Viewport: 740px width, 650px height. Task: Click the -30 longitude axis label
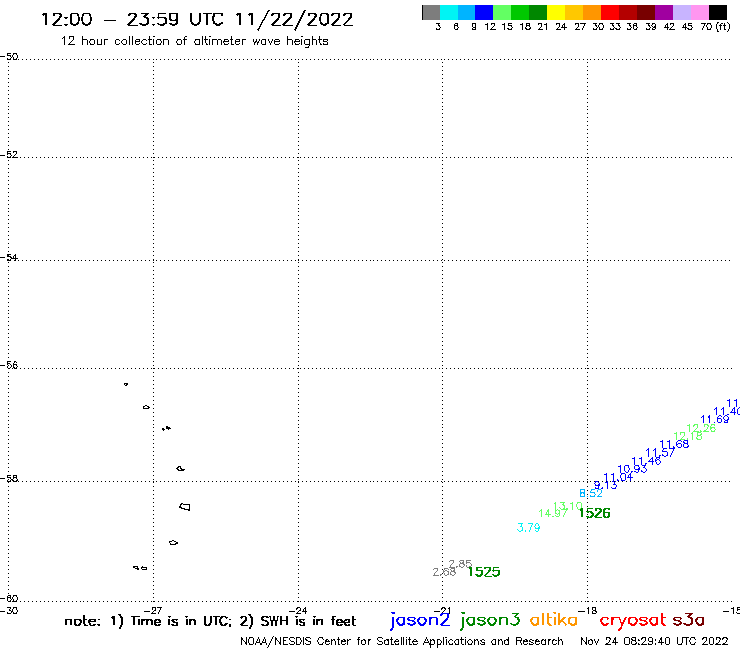(x=9, y=610)
